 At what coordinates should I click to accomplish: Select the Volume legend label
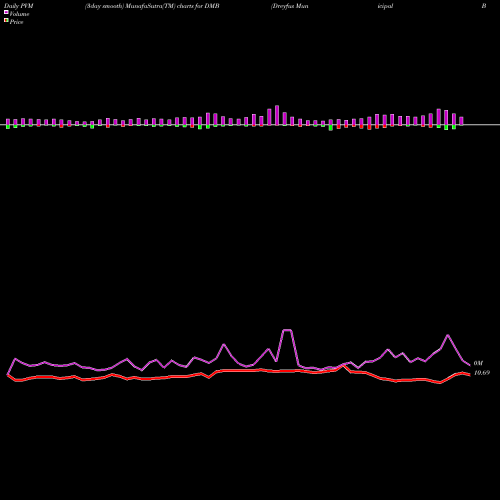click(19, 14)
